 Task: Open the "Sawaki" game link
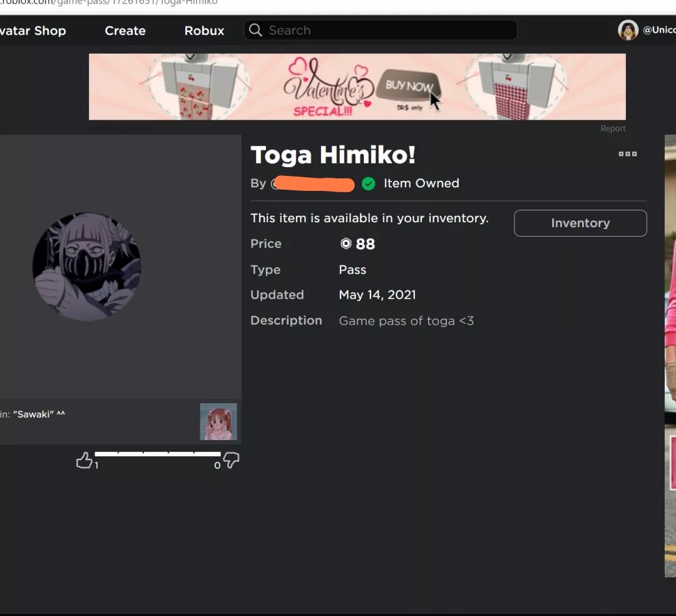39,414
